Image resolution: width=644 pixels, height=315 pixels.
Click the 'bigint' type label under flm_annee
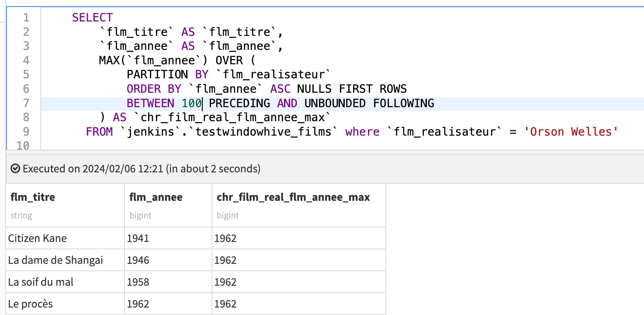(140, 215)
